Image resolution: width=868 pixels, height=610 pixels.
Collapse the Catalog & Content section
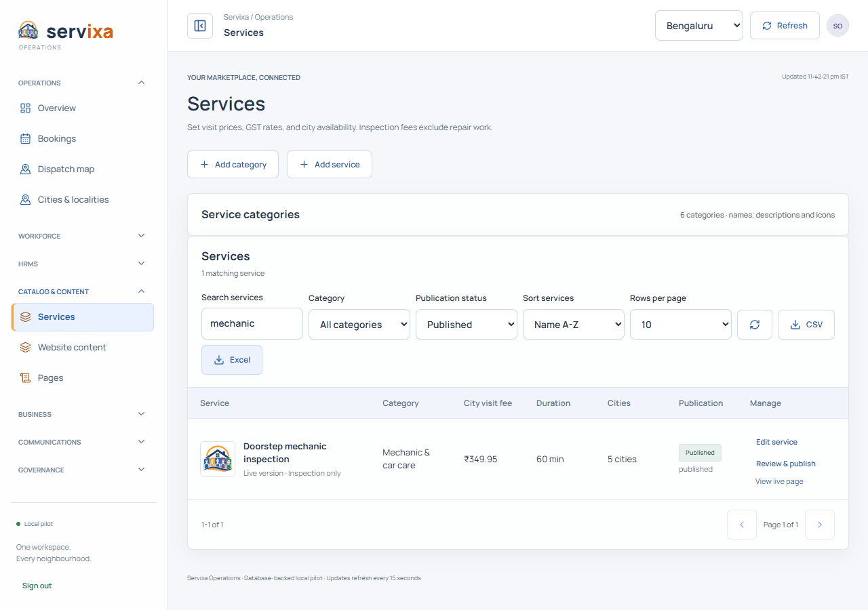click(83, 291)
